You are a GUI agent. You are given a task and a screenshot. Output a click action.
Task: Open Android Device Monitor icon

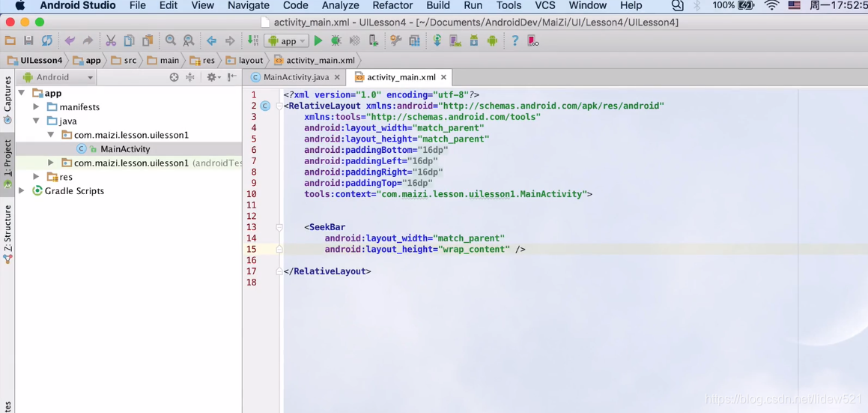click(x=492, y=40)
